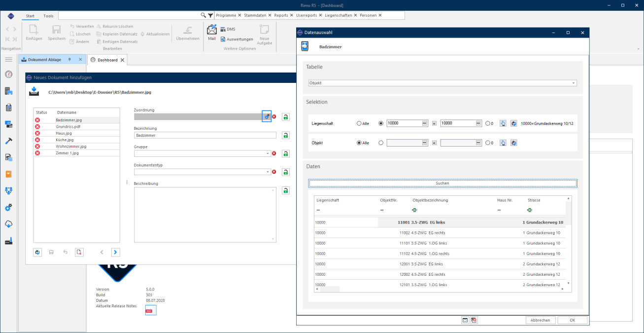644x333 pixels.
Task: Switch to Dokument Ablage tab
Action: click(x=45, y=60)
